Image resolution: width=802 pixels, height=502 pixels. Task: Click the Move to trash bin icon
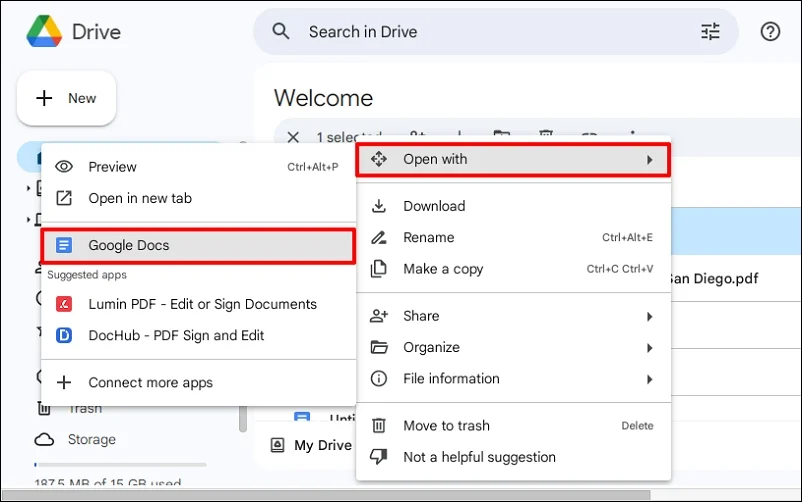coord(378,425)
